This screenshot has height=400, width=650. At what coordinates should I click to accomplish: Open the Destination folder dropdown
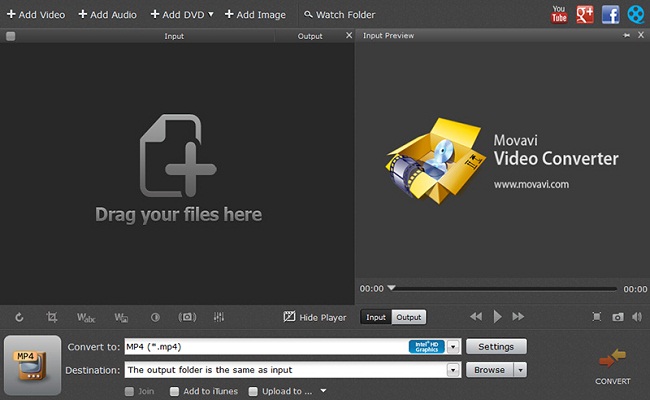click(x=454, y=369)
